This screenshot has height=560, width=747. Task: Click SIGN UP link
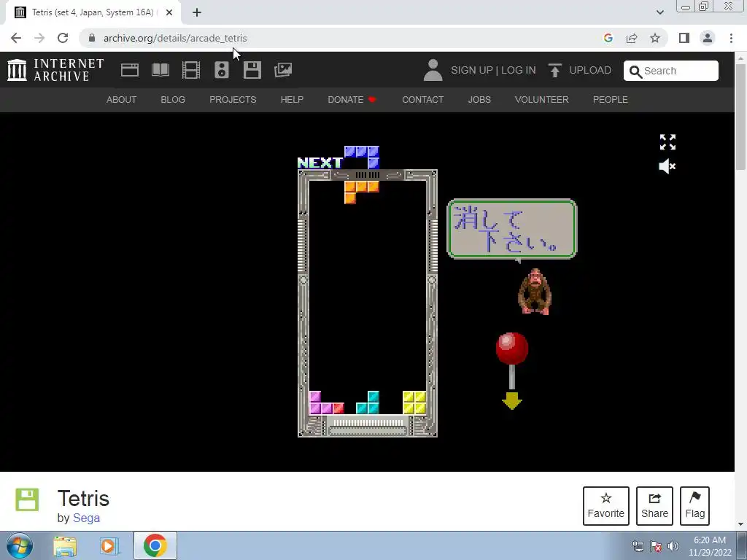[472, 70]
